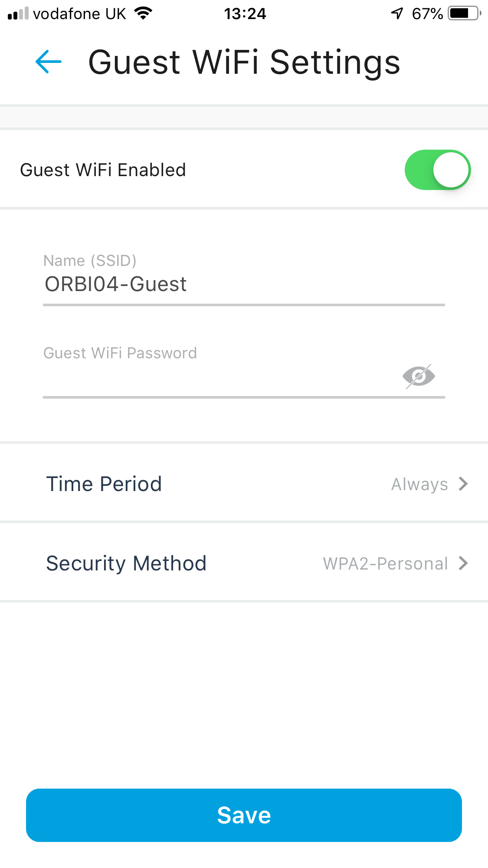488x868 pixels.
Task: Tap the Always time period value
Action: [419, 484]
